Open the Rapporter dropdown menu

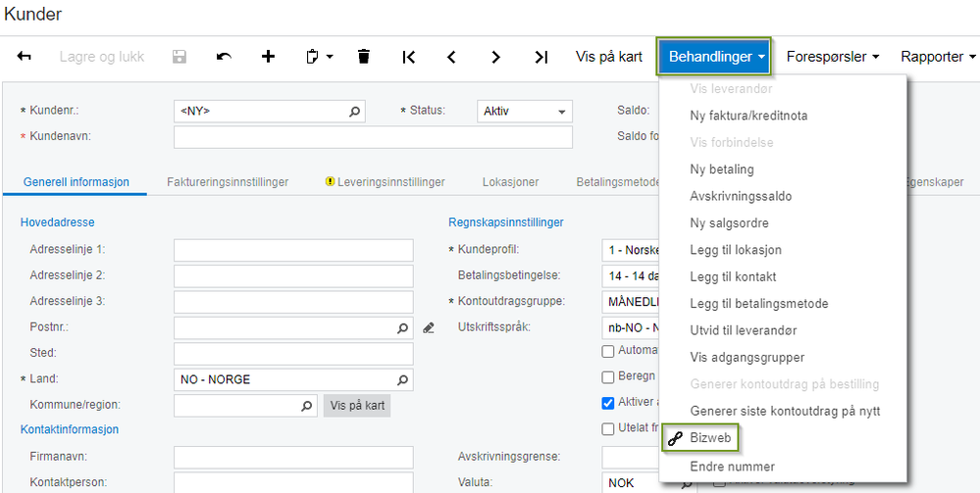point(938,57)
